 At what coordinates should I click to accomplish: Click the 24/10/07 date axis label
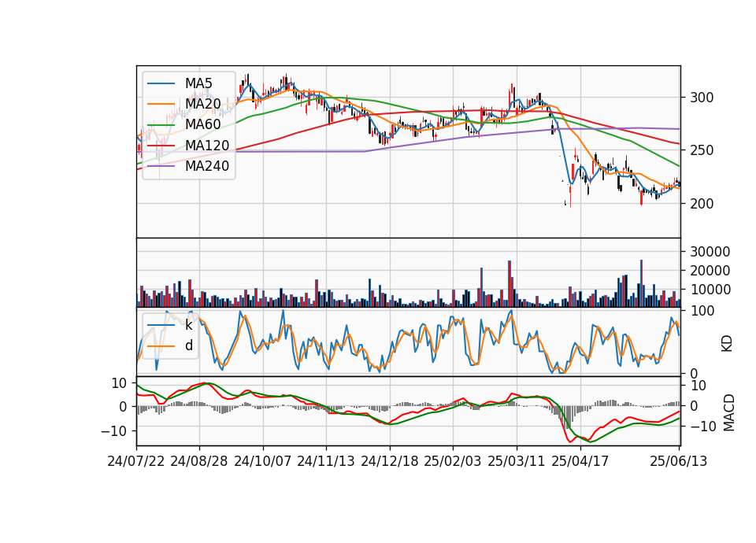coord(263,461)
